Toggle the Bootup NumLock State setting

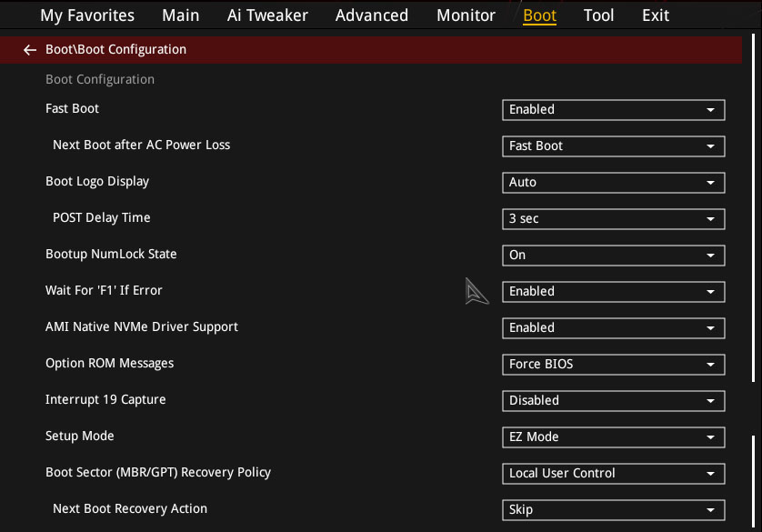(x=613, y=256)
